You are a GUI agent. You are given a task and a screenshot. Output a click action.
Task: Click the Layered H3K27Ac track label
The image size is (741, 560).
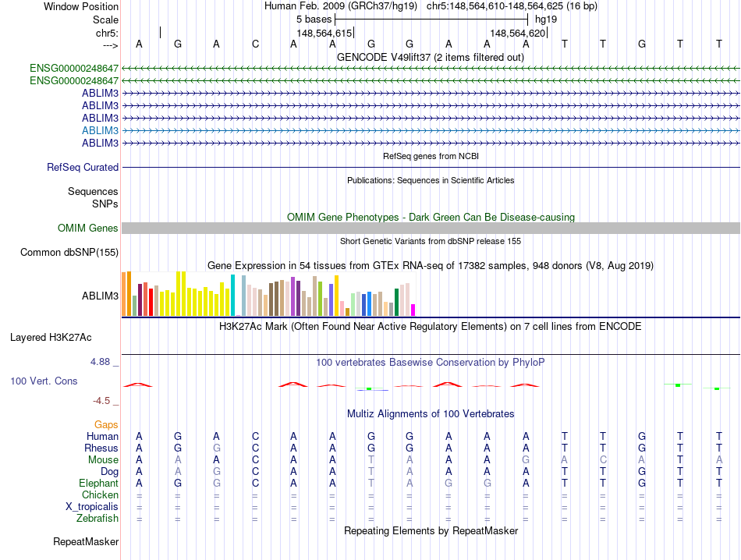point(51,338)
